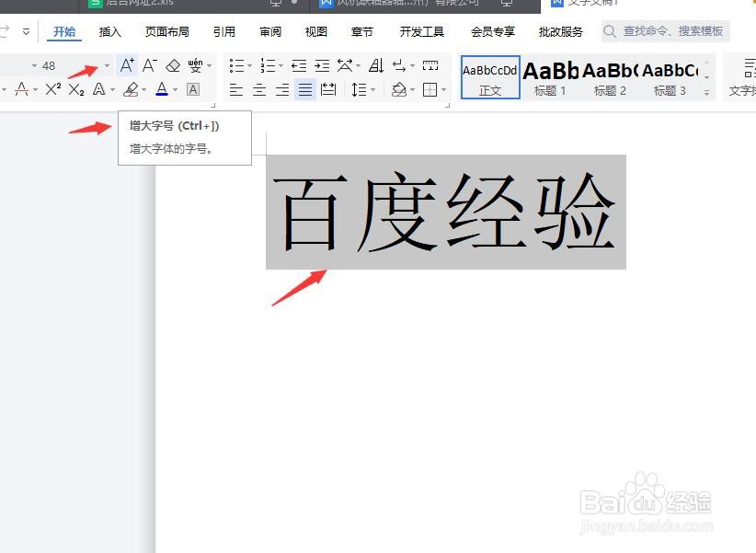Center align the text
This screenshot has height=553, width=756.
(259, 90)
